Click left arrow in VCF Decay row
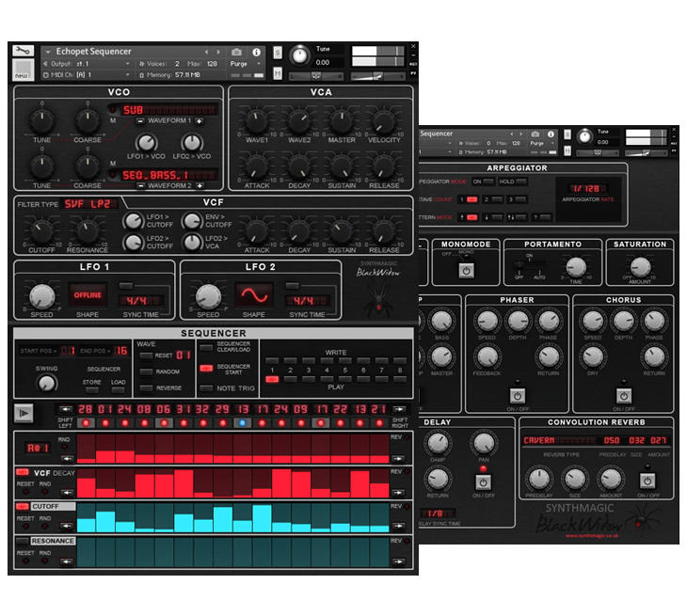 [x=67, y=493]
